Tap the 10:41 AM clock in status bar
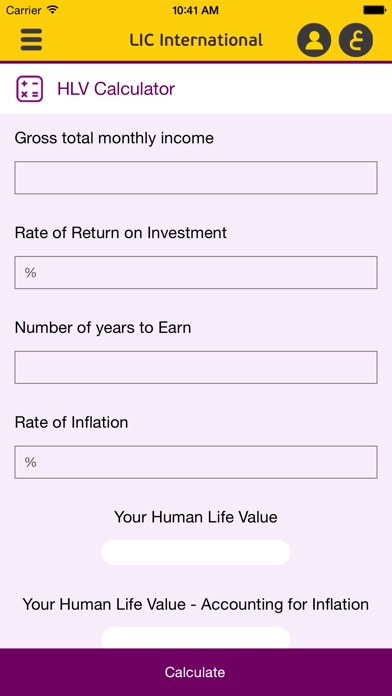 point(195,10)
